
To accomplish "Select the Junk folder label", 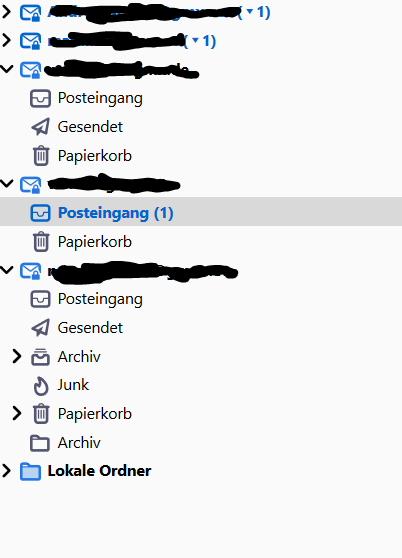I will click(x=73, y=385).
